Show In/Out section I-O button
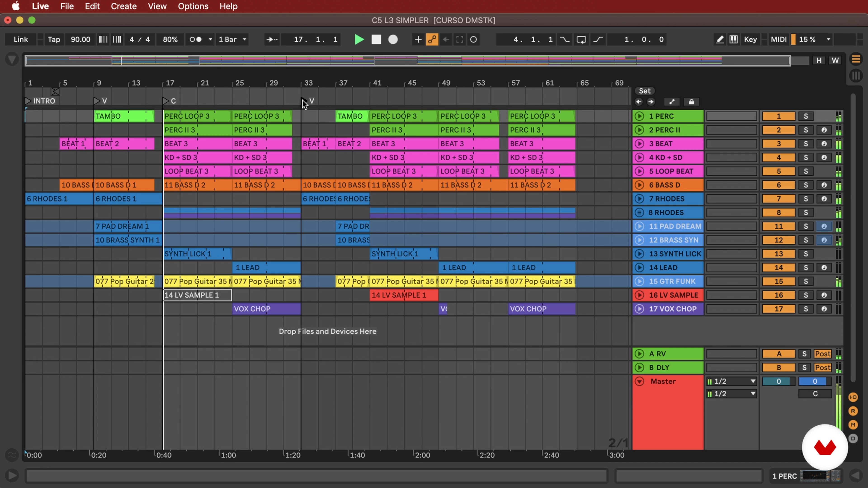 tap(853, 397)
